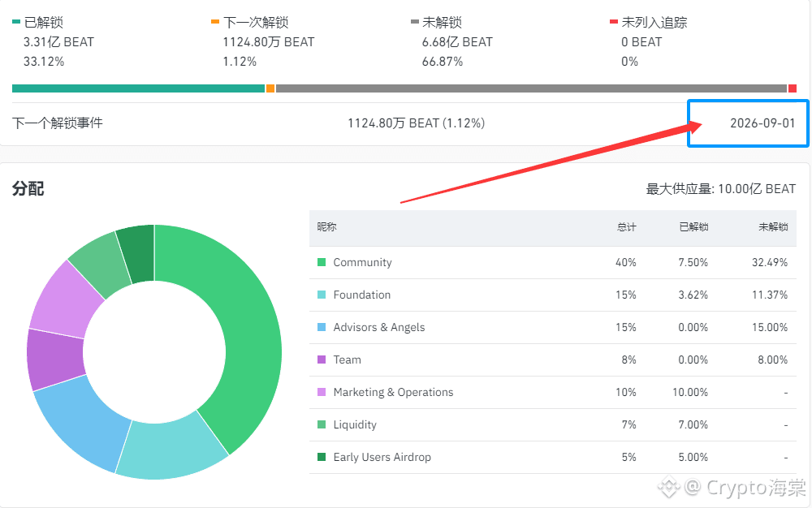This screenshot has width=812, height=508.
Task: Click the 6.68亿 BEAT value
Action: 457,42
